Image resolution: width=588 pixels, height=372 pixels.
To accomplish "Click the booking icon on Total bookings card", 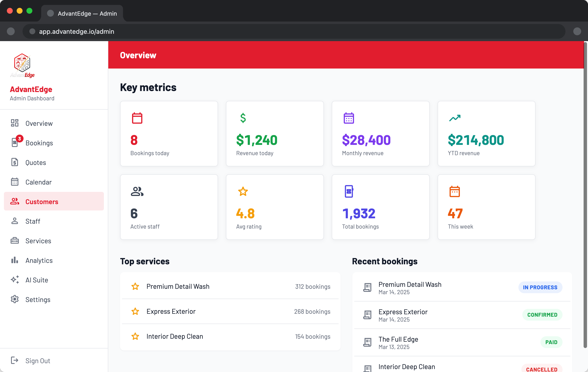I will point(349,191).
